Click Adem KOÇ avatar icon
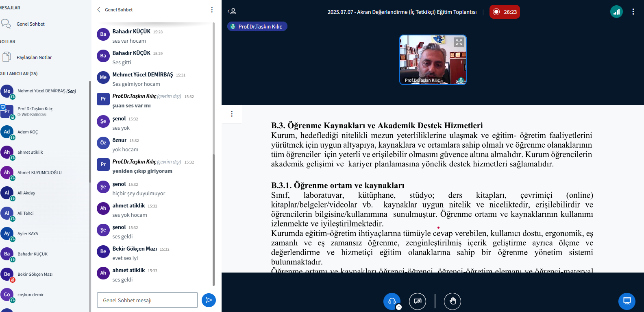Screen dimensions: 644x312 coord(7,131)
